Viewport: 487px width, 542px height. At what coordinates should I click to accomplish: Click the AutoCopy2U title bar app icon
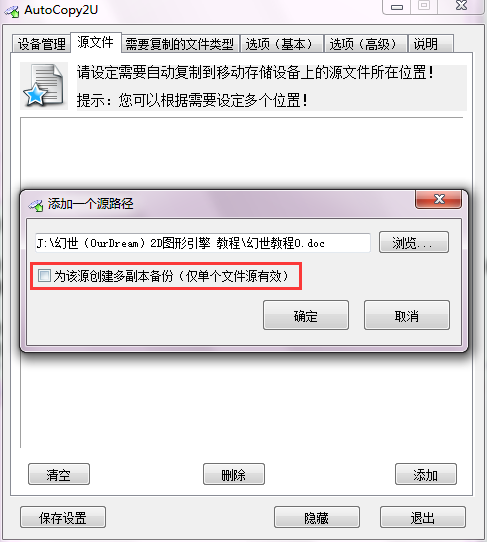(x=12, y=11)
